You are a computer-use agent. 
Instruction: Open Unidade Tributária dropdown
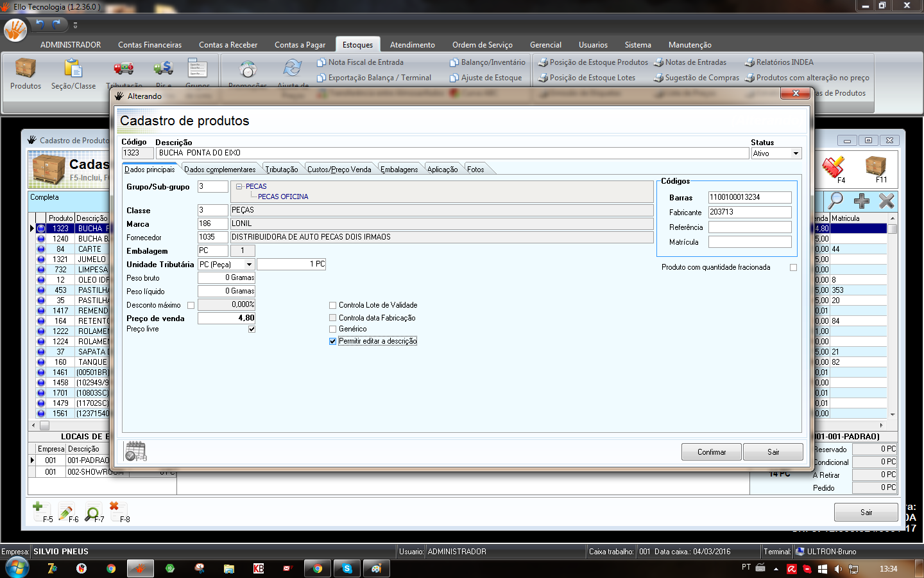[249, 265]
